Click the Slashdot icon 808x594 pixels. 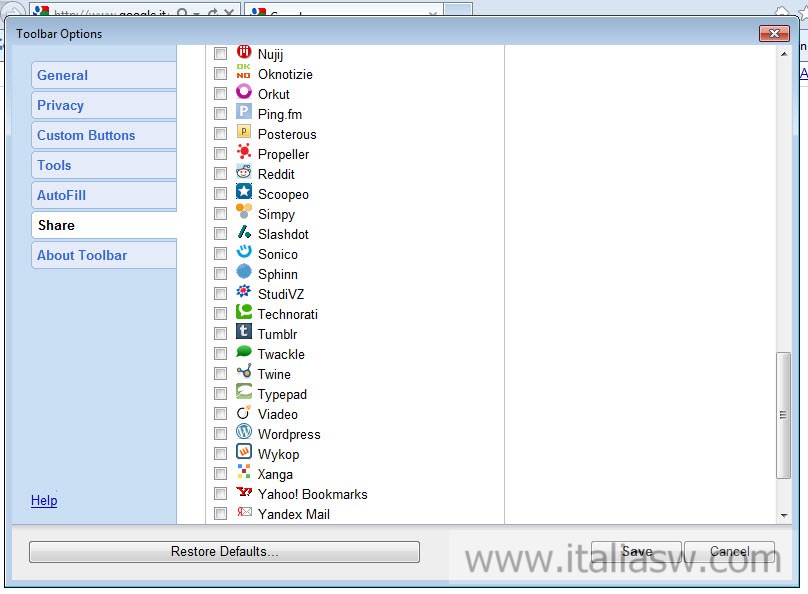244,233
